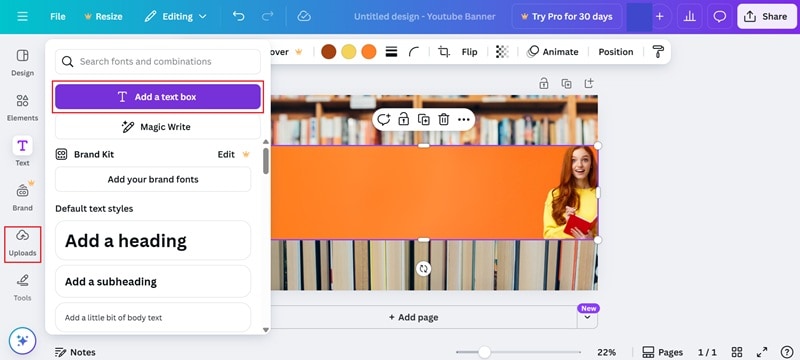Select the orange color swatch

click(x=368, y=52)
